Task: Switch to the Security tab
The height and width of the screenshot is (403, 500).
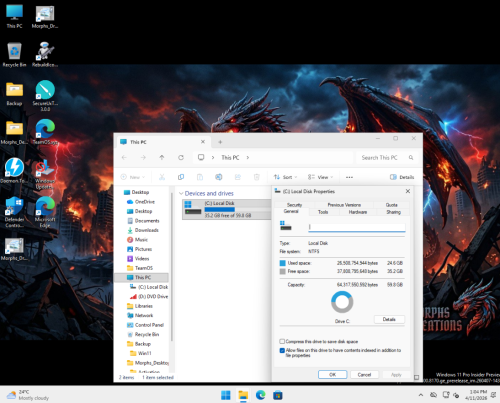Action: [294, 205]
